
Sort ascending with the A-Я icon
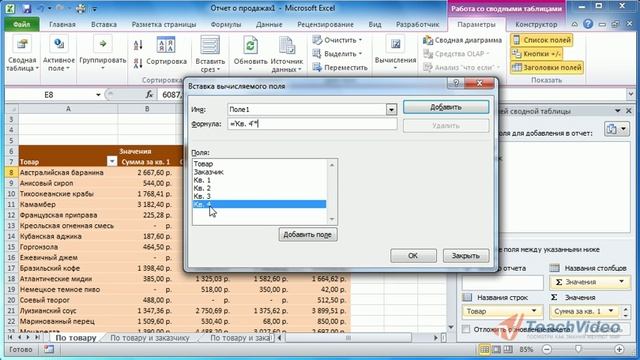pos(138,45)
